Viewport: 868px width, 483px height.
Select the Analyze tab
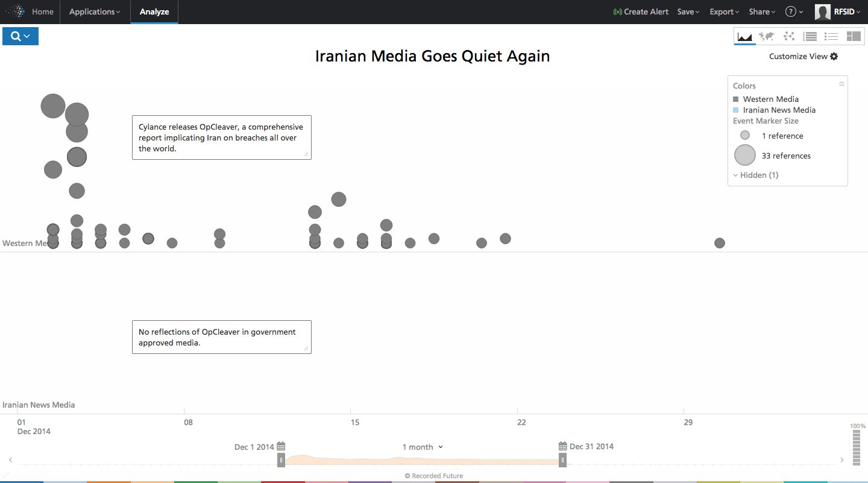point(154,12)
